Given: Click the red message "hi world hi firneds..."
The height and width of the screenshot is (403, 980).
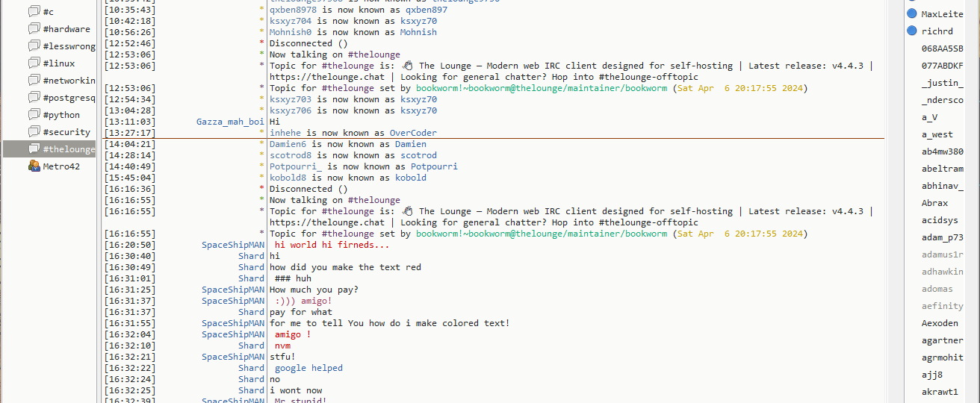Looking at the screenshot, I should 332,245.
